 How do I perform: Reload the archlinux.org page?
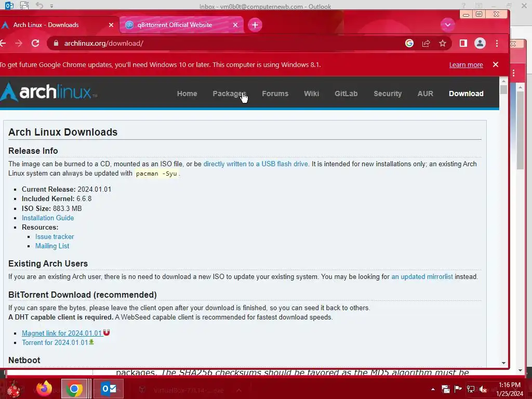[35, 43]
